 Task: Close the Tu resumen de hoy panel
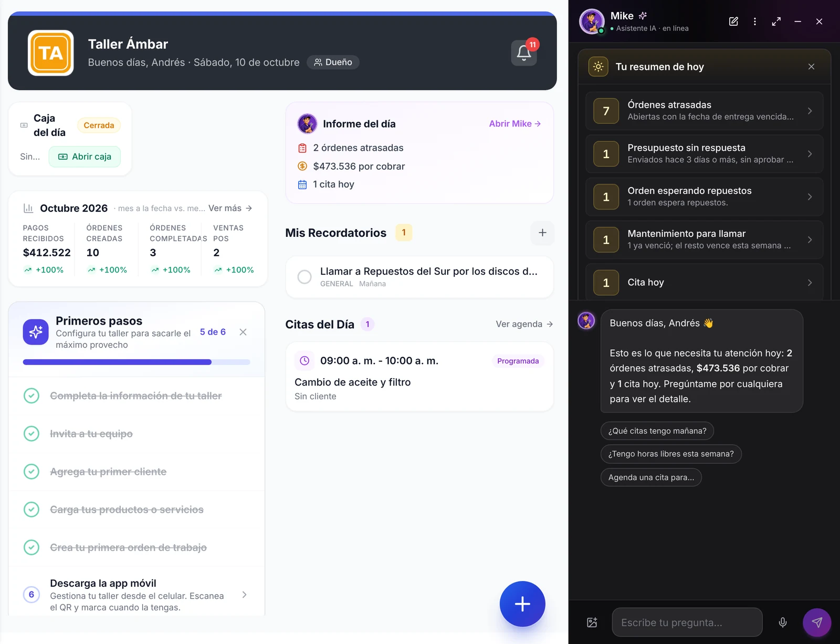(811, 67)
